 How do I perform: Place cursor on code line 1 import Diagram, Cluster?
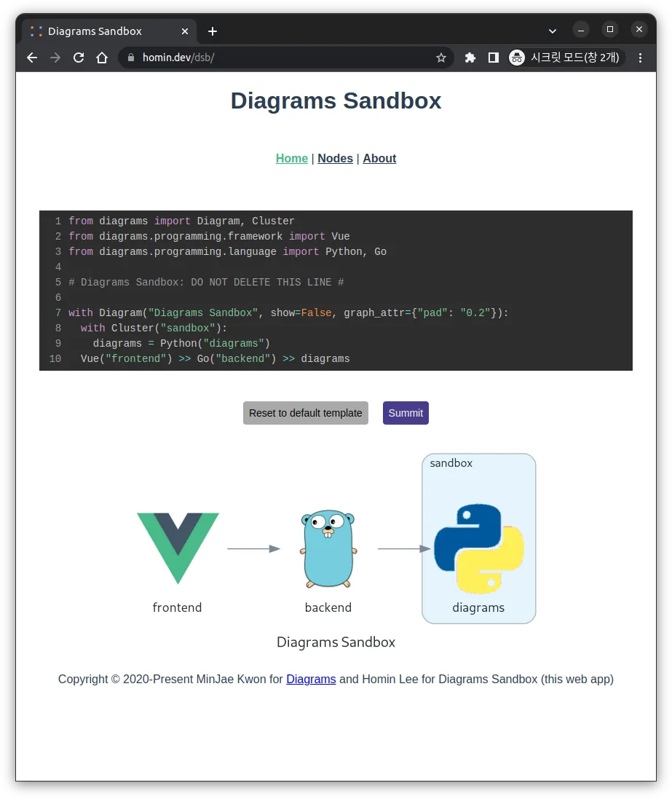point(181,221)
